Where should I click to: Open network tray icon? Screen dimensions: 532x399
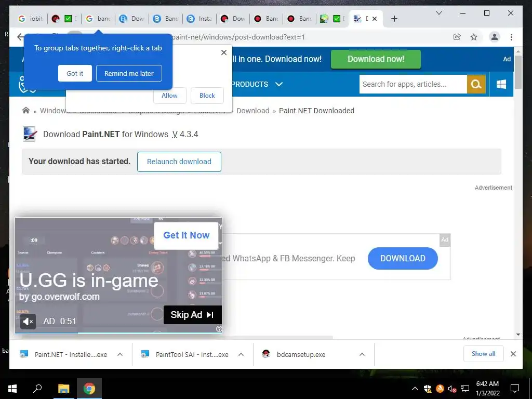[x=465, y=389]
